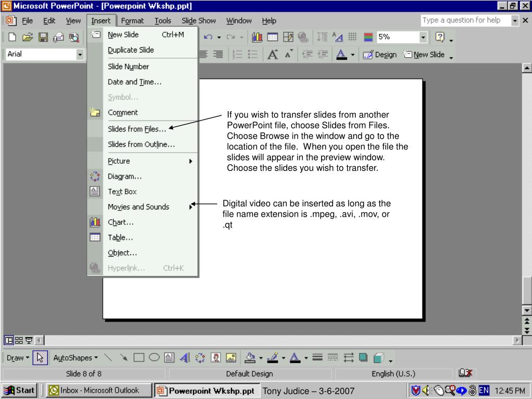Click the Print Preview toolbar icon
Screen dimensions: 532x399
(74, 37)
